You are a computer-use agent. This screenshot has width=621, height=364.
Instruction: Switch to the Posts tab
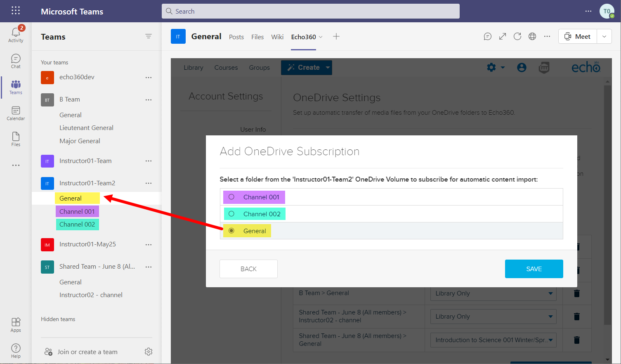click(x=236, y=37)
